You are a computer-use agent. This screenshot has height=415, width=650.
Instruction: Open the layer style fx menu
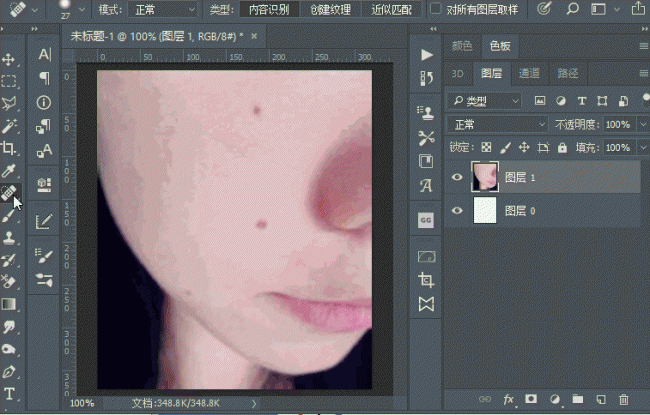tap(508, 399)
